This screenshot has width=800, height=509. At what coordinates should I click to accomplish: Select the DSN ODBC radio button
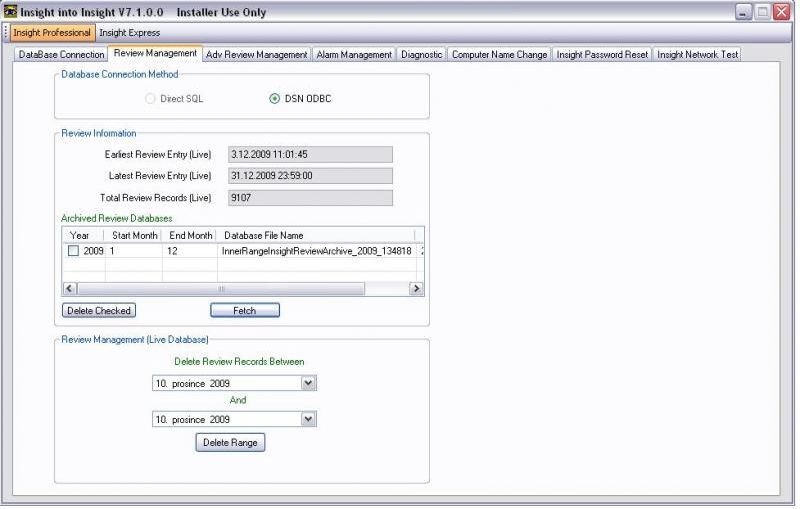(x=275, y=100)
